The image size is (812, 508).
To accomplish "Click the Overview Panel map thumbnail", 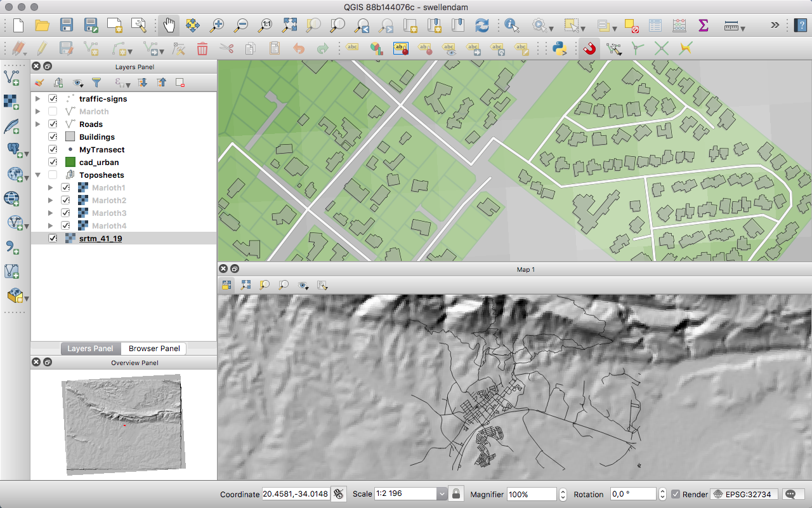I will click(x=123, y=425).
